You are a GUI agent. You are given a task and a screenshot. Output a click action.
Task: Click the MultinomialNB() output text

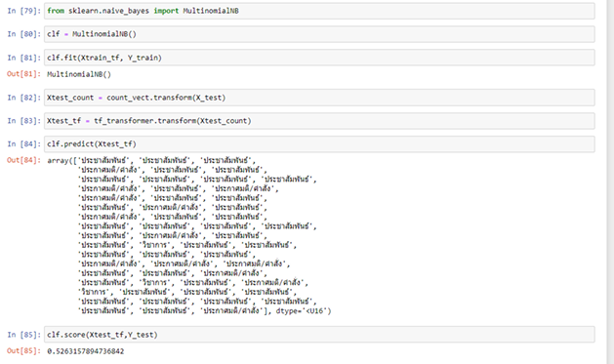(79, 74)
